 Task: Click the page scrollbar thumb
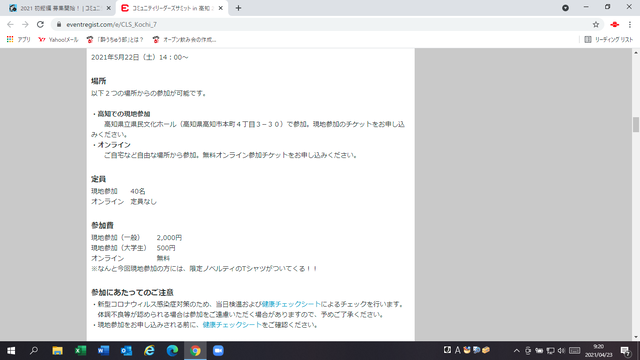click(x=636, y=125)
